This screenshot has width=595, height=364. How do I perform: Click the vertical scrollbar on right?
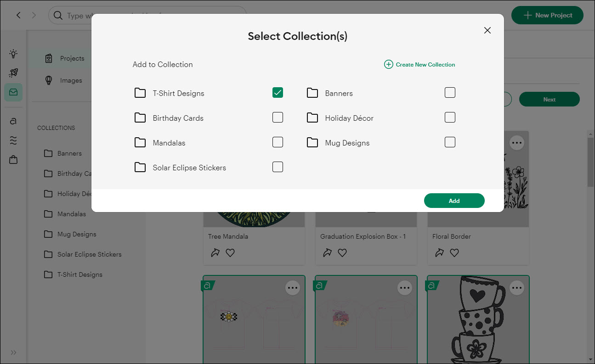coord(590,161)
